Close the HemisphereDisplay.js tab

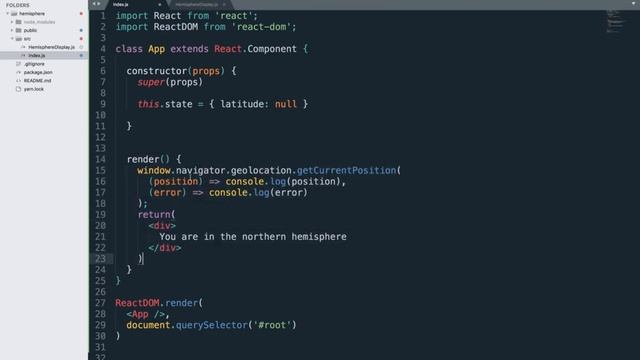click(224, 5)
